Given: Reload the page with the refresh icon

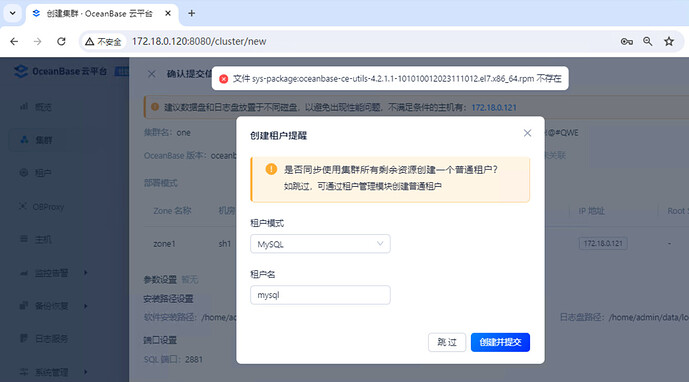Looking at the screenshot, I should [61, 41].
